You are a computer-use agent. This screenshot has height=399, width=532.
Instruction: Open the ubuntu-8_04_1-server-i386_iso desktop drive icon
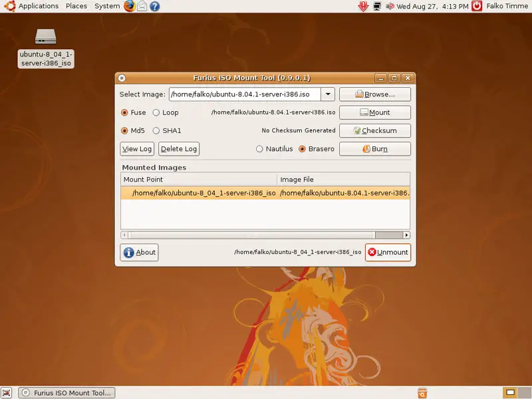(x=46, y=48)
